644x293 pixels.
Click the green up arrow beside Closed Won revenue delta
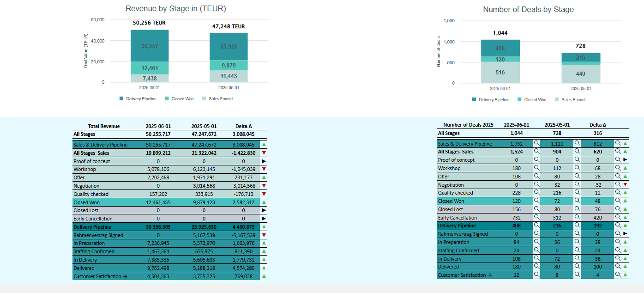pyautogui.click(x=264, y=202)
